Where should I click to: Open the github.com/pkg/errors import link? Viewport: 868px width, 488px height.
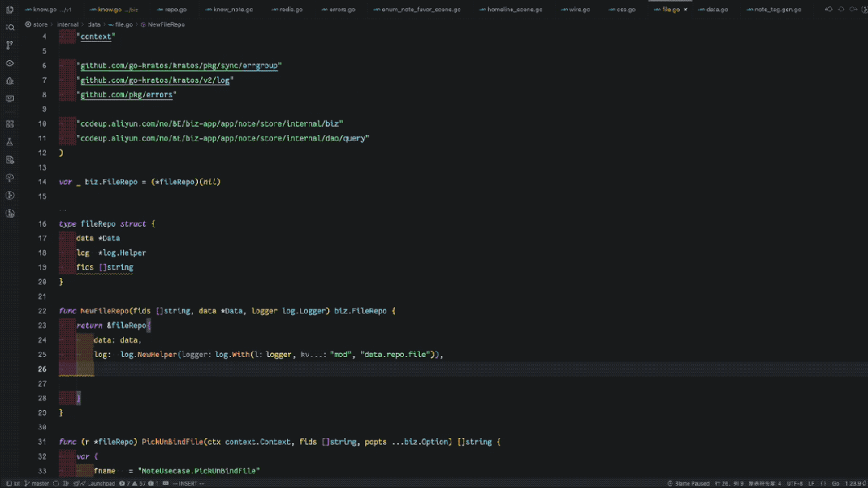click(126, 95)
